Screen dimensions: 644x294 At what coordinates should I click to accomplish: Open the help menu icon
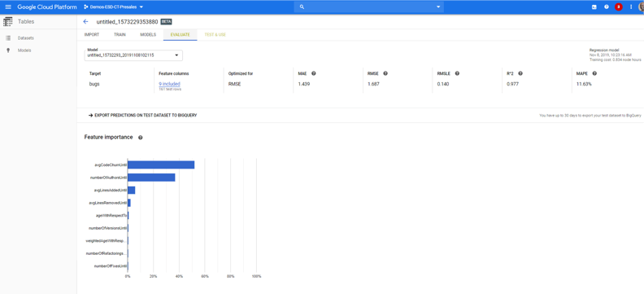[x=607, y=7]
